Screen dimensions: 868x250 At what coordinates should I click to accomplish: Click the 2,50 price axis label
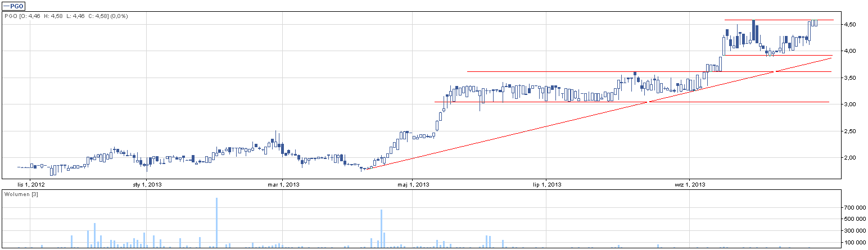[x=849, y=131]
